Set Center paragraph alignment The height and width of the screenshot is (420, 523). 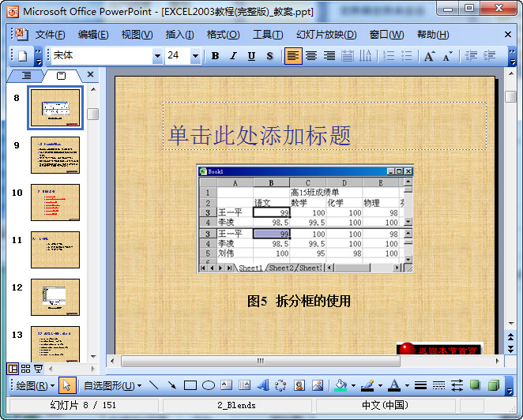(x=311, y=56)
